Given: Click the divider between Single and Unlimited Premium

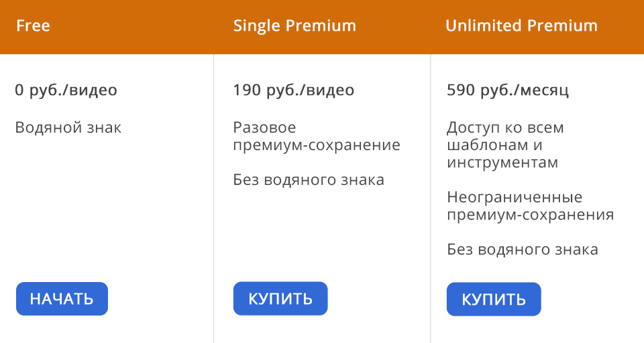Looking at the screenshot, I should coord(430,201).
